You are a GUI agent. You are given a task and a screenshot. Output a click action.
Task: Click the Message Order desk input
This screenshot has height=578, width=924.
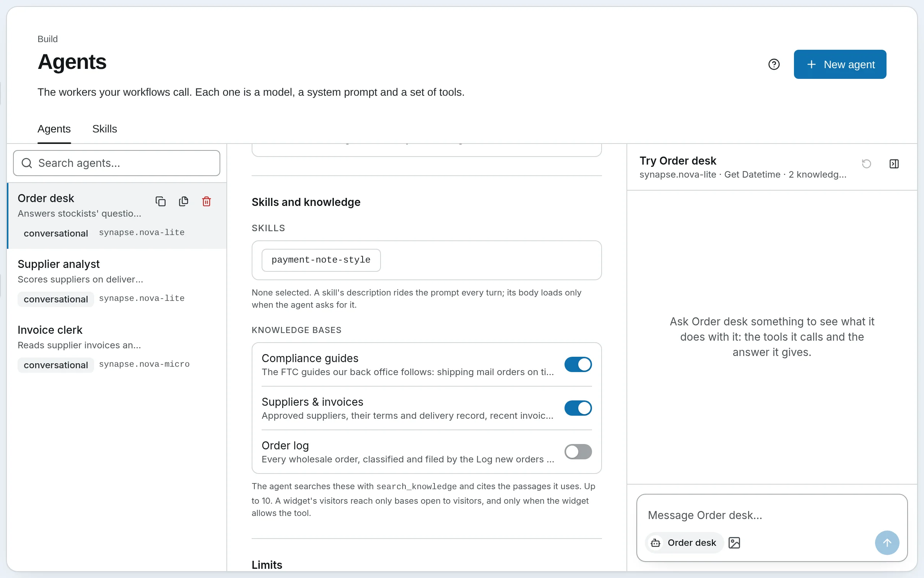click(x=772, y=515)
